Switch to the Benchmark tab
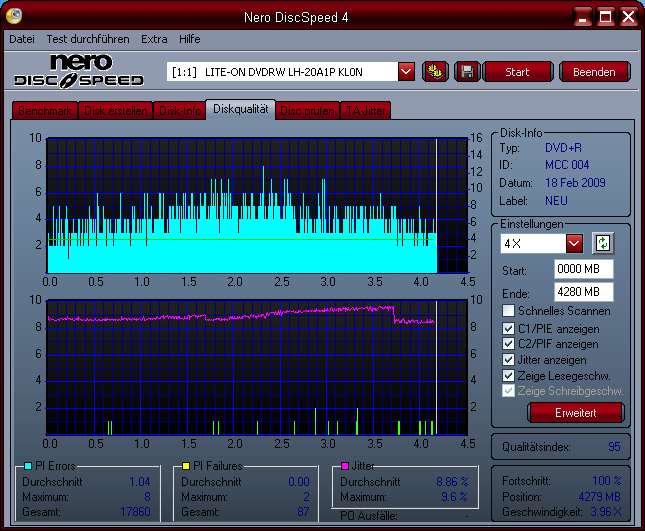Viewport: 645px width, 531px height. pos(45,111)
